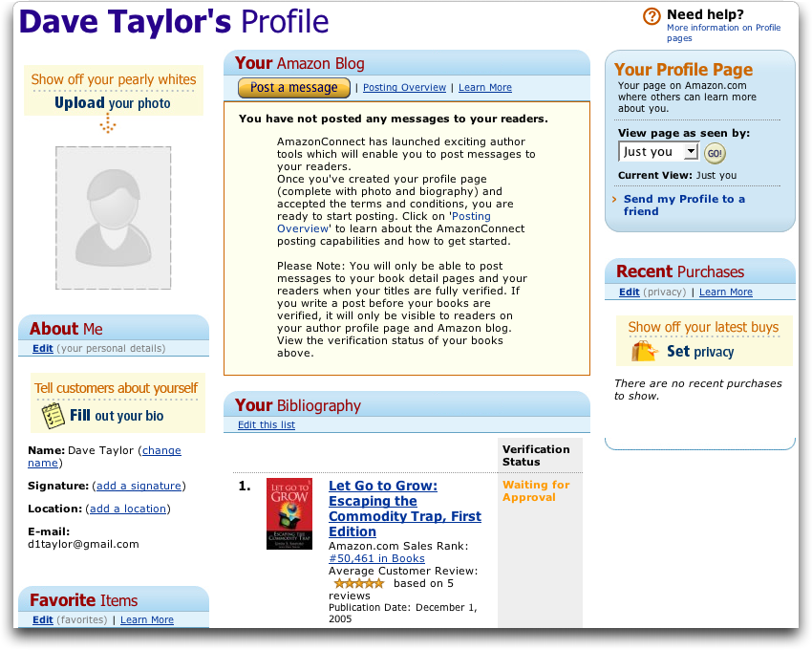Click 'There are no recent purchases to show'
The height and width of the screenshot is (650, 812).
tap(698, 390)
